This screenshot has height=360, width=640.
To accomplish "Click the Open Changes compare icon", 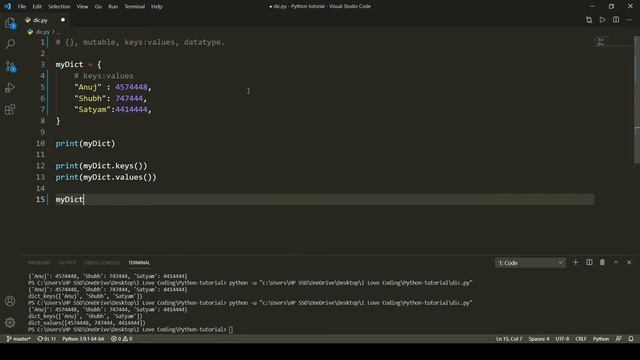I will click(589, 20).
